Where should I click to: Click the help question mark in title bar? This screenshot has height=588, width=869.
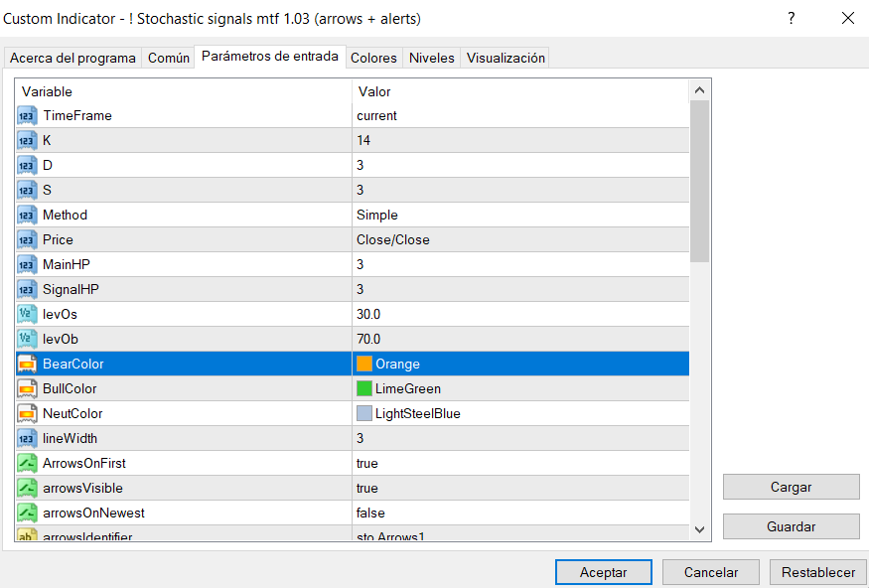(x=792, y=18)
